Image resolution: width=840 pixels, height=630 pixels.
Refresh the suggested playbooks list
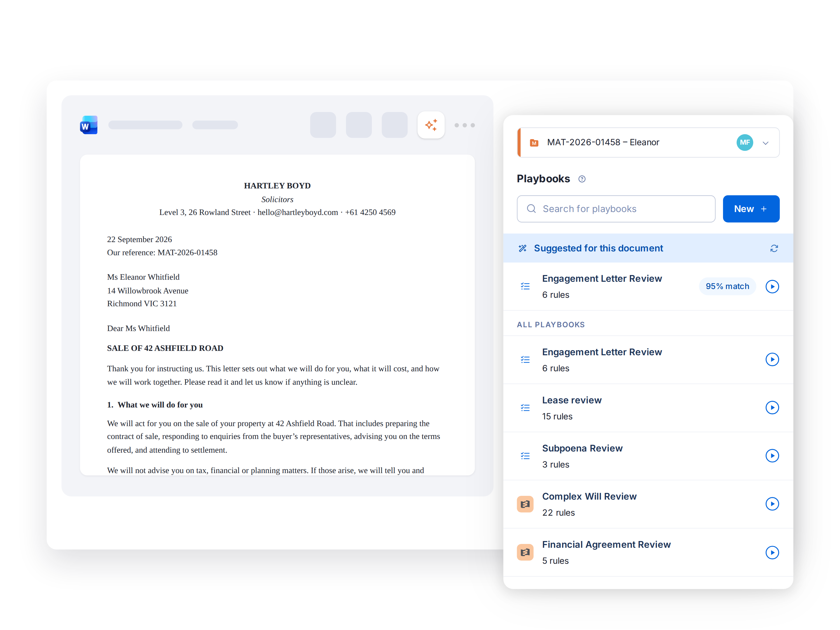point(774,249)
